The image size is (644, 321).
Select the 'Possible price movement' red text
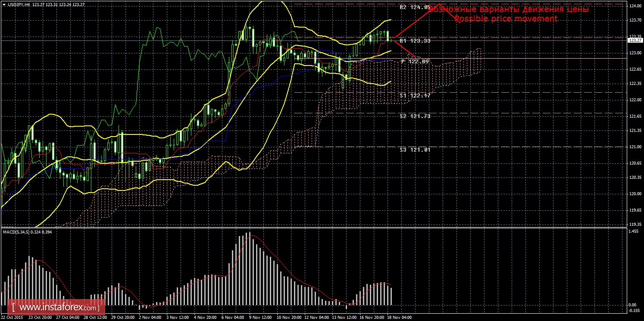pyautogui.click(x=506, y=19)
